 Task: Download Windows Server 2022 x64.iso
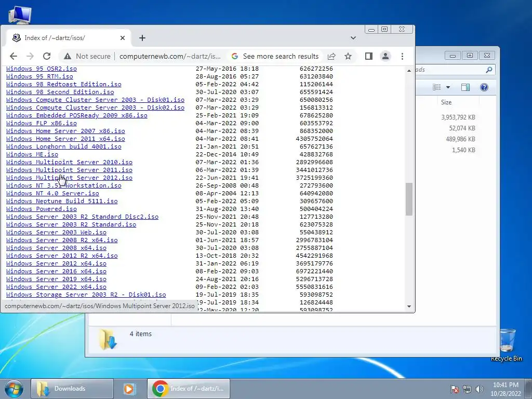pos(56,287)
